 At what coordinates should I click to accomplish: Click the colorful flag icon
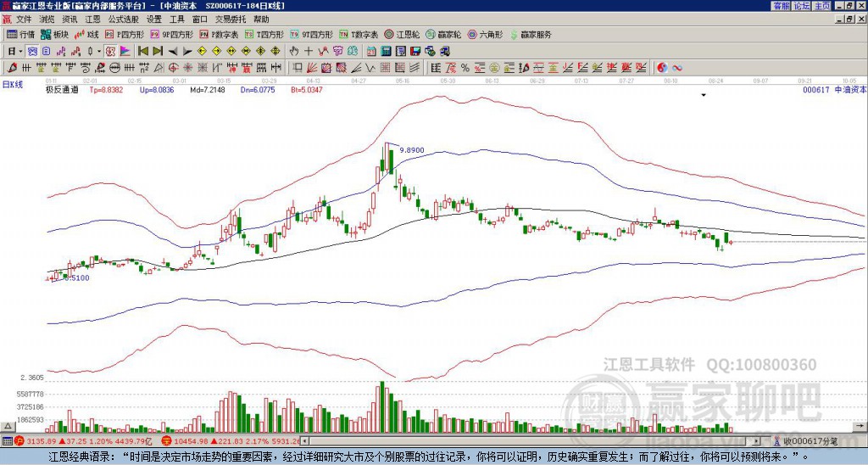(125, 52)
